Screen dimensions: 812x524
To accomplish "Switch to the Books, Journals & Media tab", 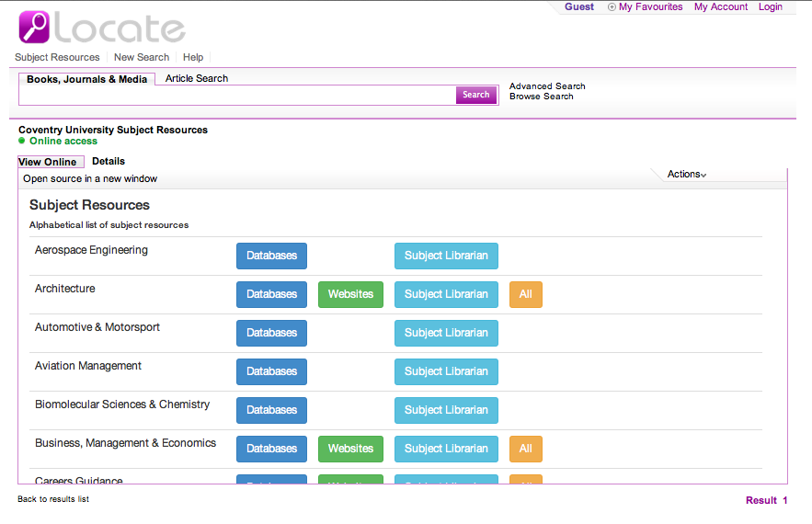I will (87, 79).
